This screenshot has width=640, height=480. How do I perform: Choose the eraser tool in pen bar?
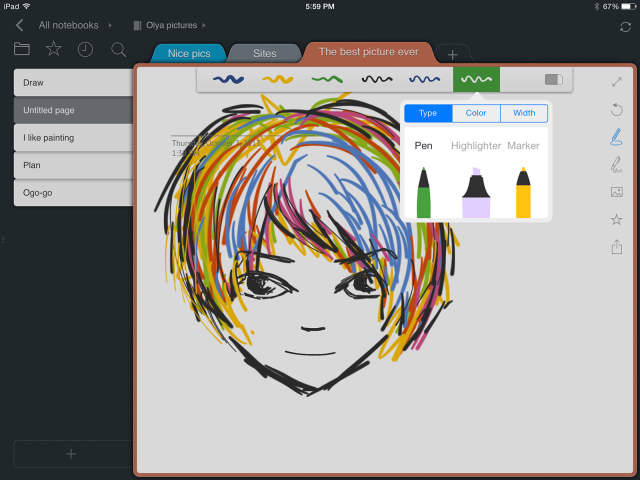click(x=553, y=79)
